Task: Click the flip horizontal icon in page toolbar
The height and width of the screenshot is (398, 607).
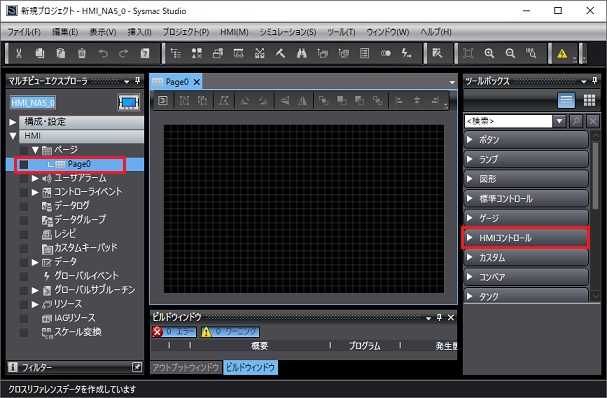Action: click(302, 101)
